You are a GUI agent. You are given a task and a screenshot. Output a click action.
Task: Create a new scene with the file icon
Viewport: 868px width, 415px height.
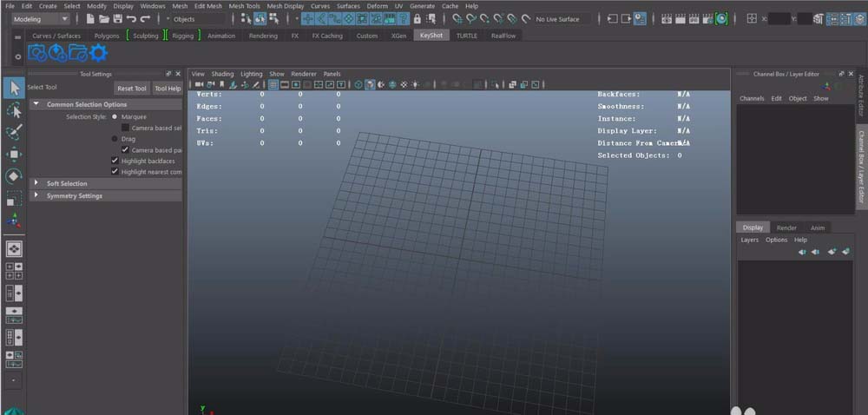pyautogui.click(x=90, y=19)
